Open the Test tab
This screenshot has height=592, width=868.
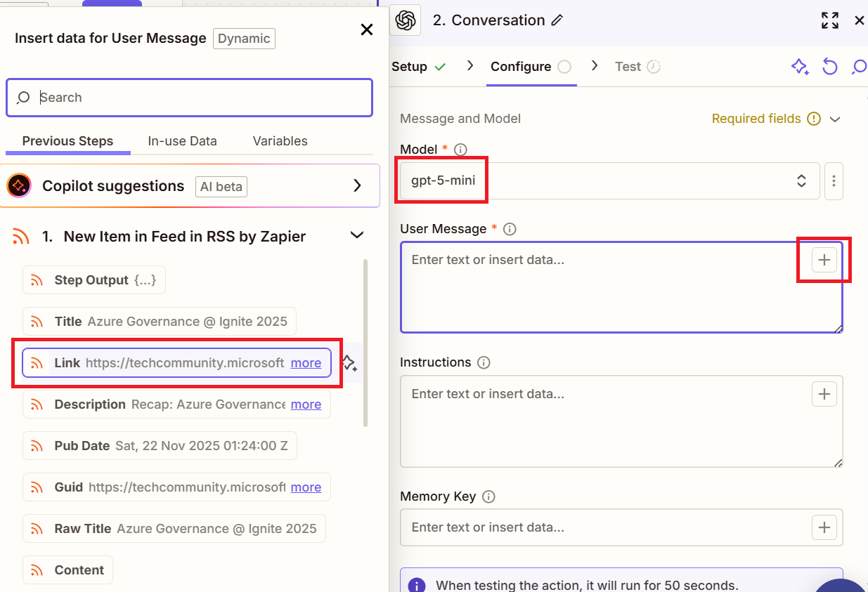pos(637,67)
